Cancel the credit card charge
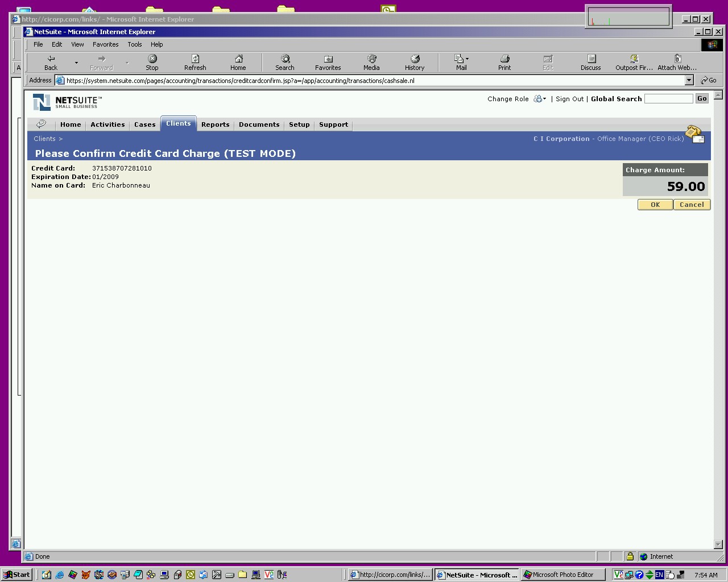Screen dimensions: 728x582 click(x=692, y=205)
